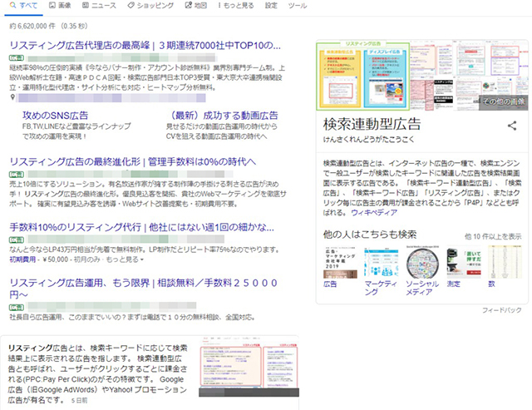Open the ウィキペディア source link

374,213
